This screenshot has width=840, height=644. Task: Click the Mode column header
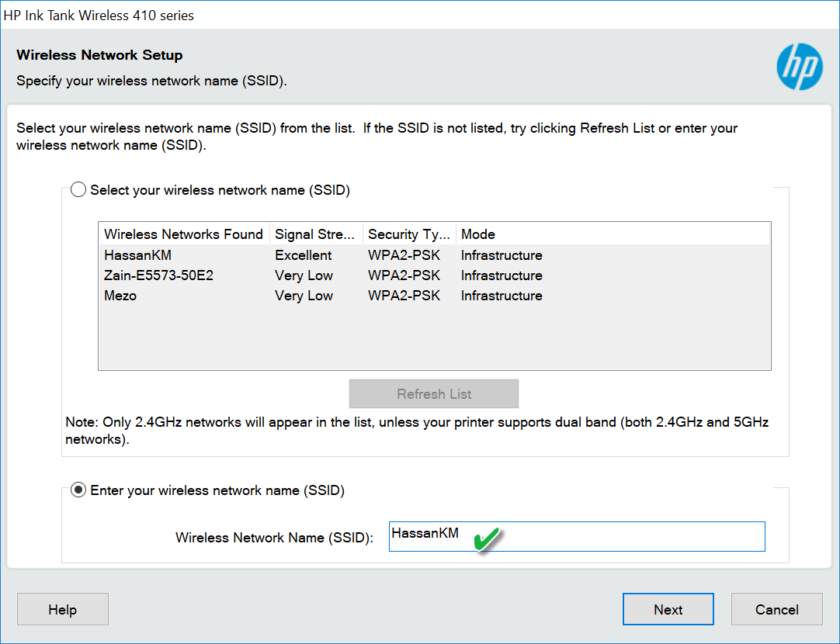pos(478,234)
